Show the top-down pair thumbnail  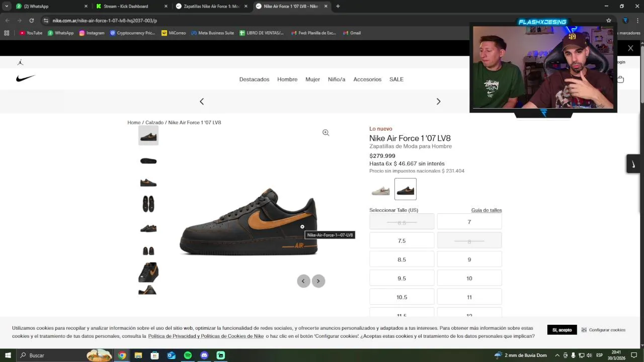pos(148,204)
